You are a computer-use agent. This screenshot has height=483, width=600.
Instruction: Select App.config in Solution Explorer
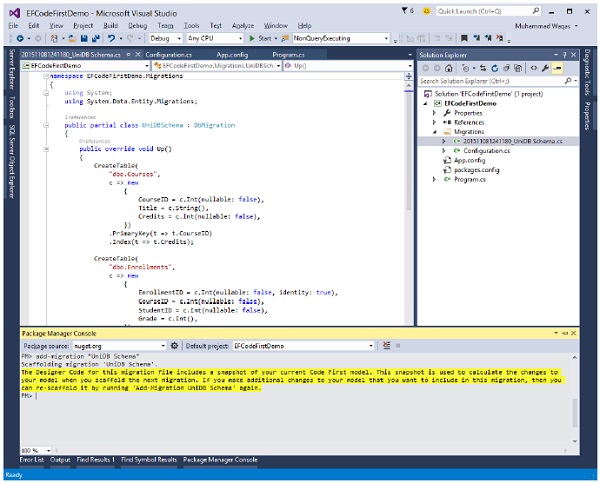tap(469, 160)
